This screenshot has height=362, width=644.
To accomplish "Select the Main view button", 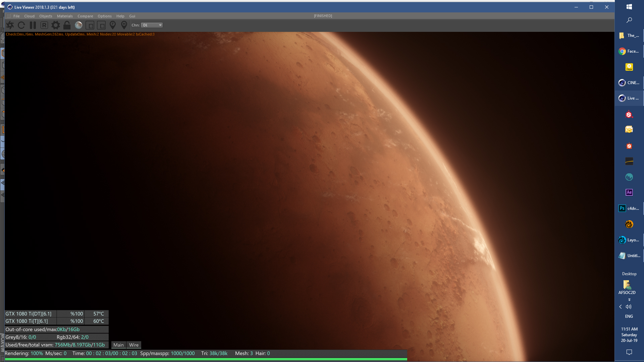I will (118, 345).
